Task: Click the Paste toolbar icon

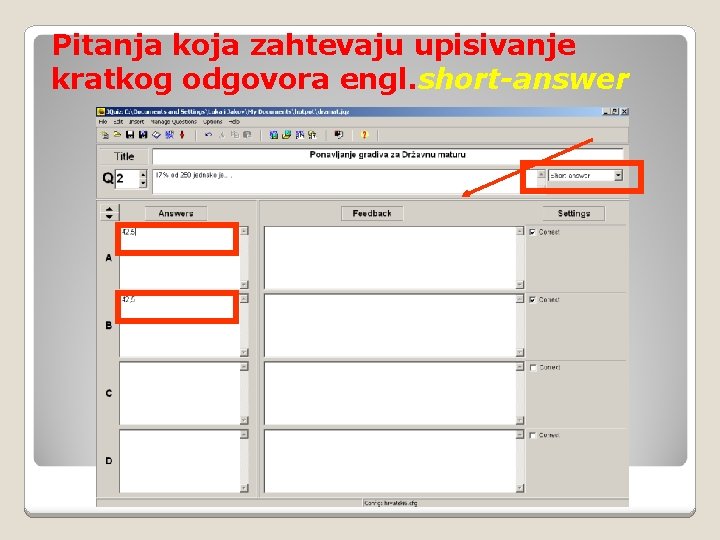Action: [247, 135]
